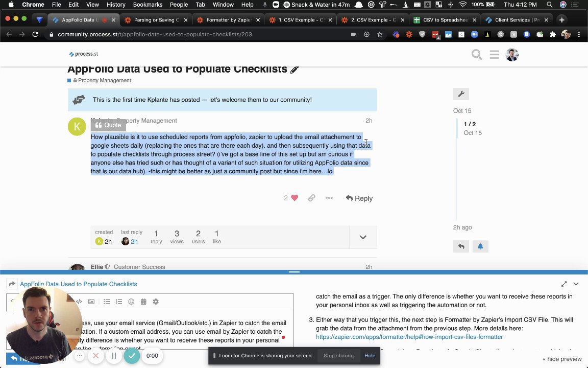Go to the process.st logo home
588x368 pixels.
(83, 54)
